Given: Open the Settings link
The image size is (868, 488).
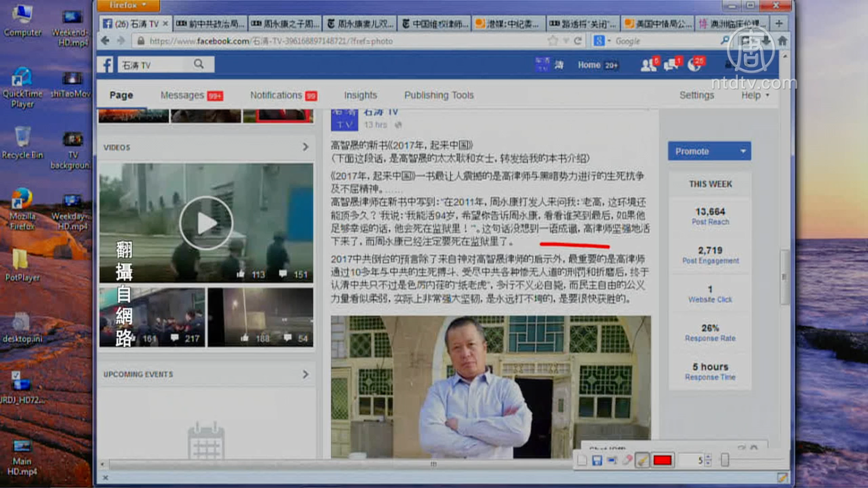Looking at the screenshot, I should (x=697, y=95).
